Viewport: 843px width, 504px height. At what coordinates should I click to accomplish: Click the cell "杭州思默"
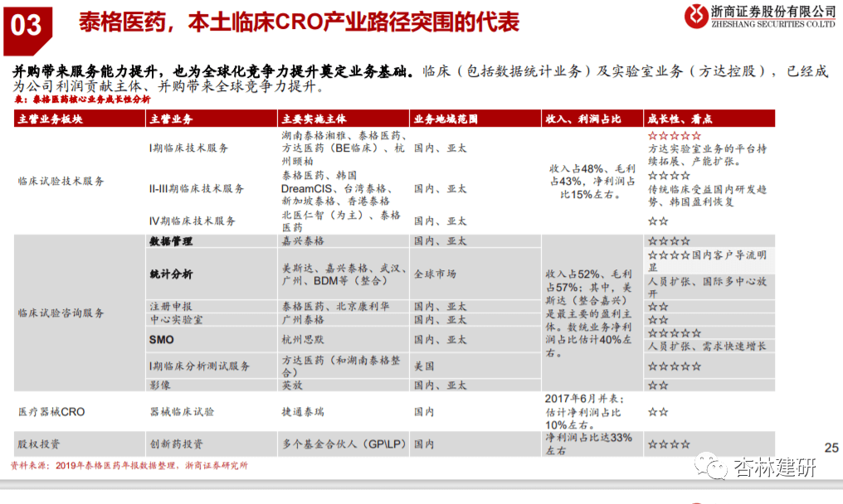pos(303,340)
